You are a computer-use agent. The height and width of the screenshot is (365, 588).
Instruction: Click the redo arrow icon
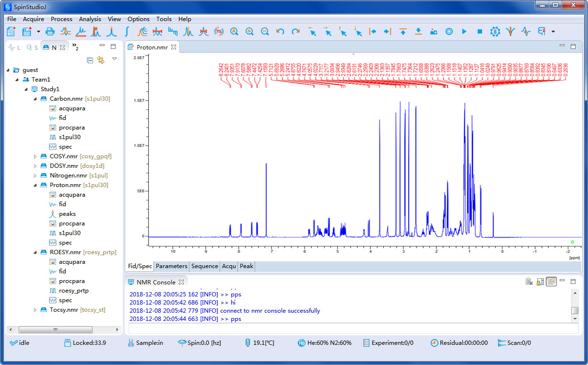coord(295,32)
